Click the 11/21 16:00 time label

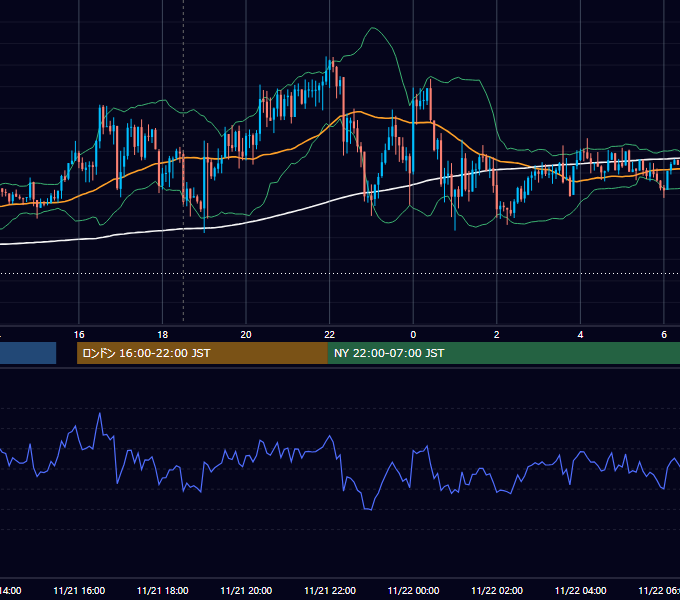click(x=79, y=590)
